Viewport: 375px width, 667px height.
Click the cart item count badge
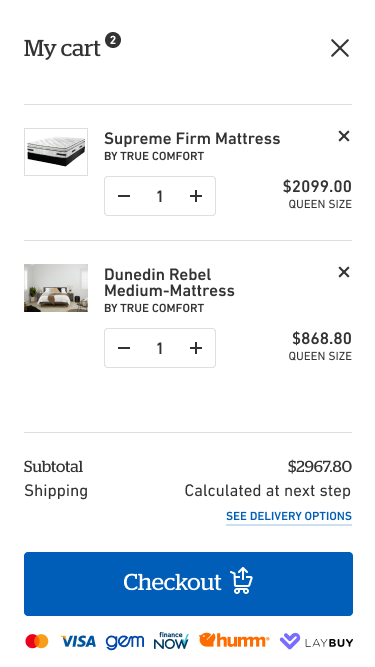click(x=113, y=40)
